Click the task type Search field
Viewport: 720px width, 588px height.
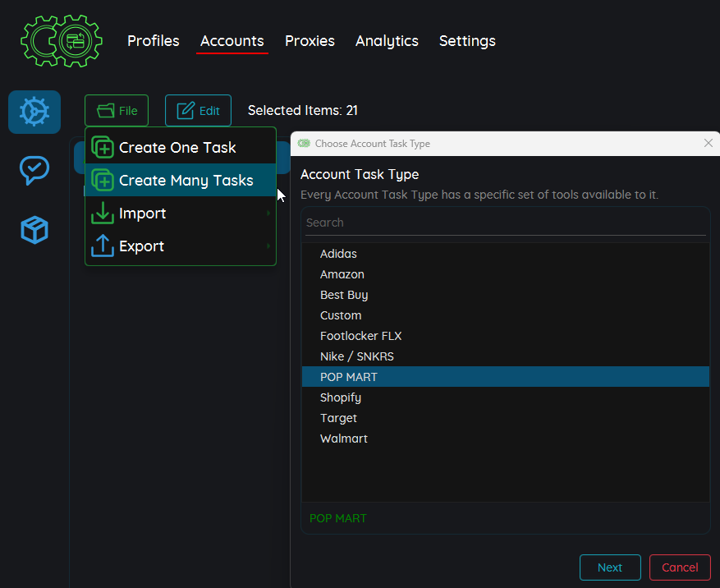506,223
